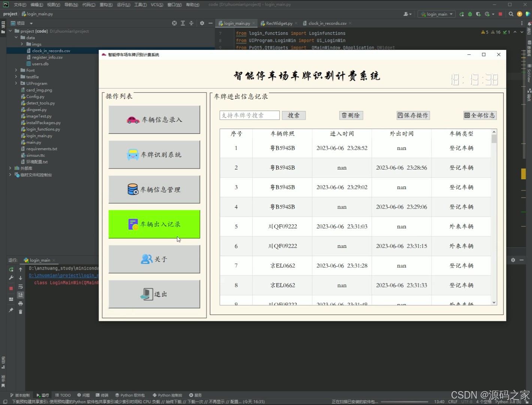Close the login_main.py editor tab
Screen dimensions: 532x405
[254, 23]
